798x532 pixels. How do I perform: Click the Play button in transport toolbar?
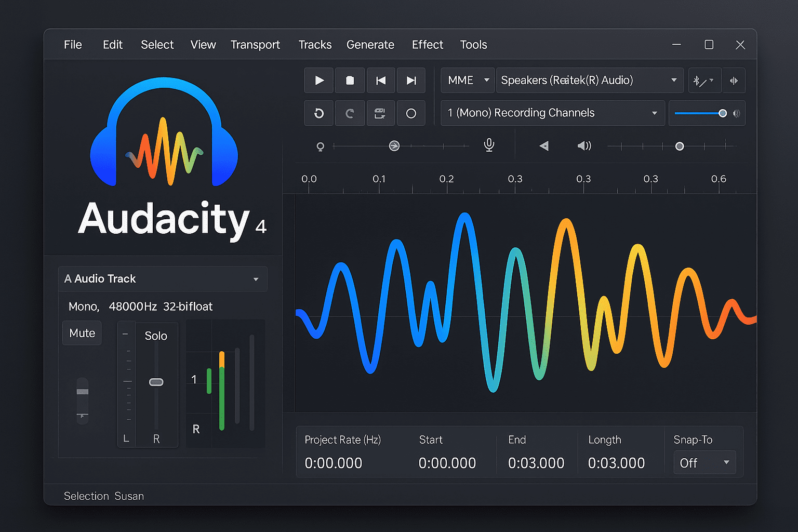point(319,81)
